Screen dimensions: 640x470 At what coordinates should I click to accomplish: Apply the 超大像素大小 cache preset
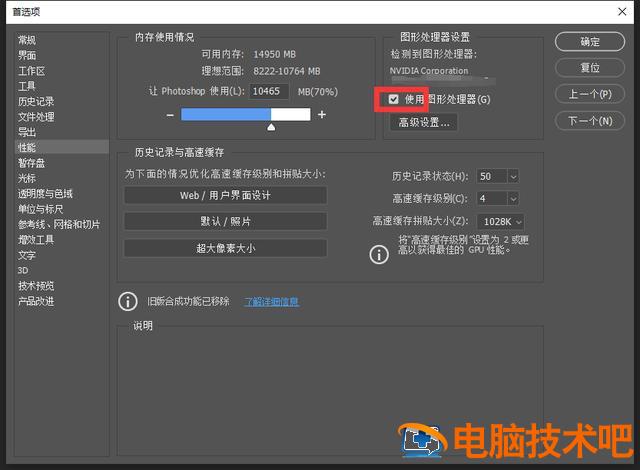point(225,248)
